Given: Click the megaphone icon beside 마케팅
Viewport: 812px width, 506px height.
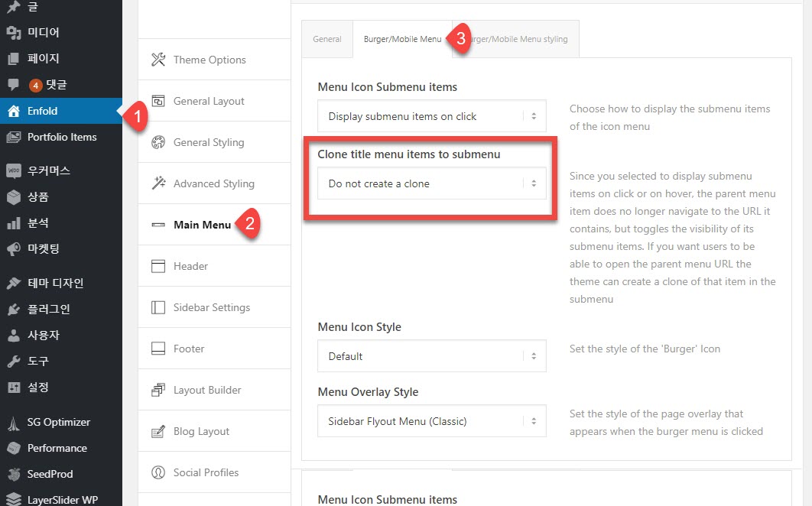Looking at the screenshot, I should [x=14, y=249].
